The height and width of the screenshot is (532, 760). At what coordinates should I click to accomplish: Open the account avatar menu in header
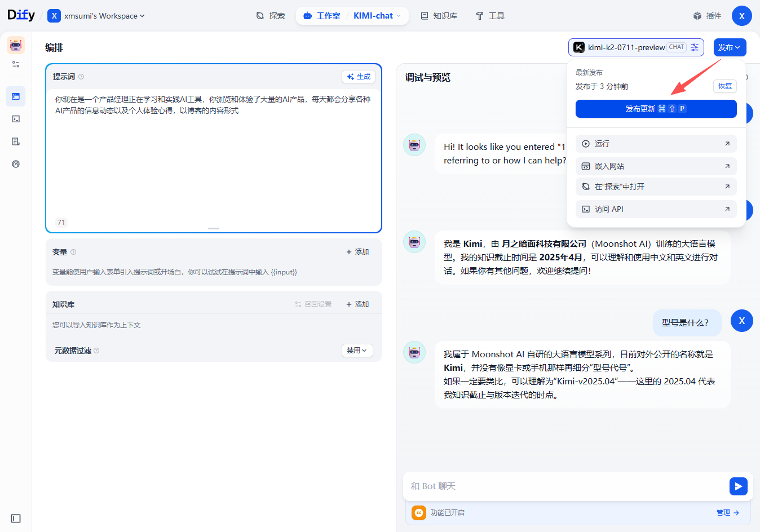[x=742, y=16]
